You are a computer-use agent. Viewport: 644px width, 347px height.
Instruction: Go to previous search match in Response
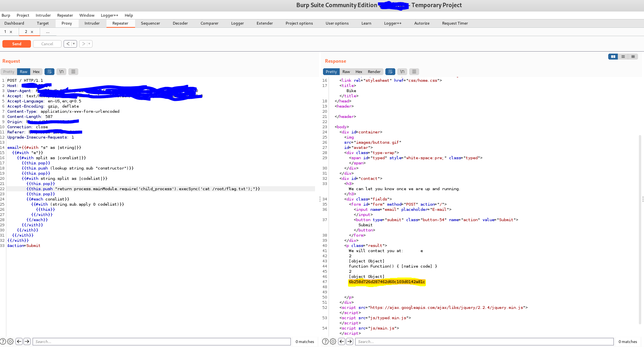point(341,341)
